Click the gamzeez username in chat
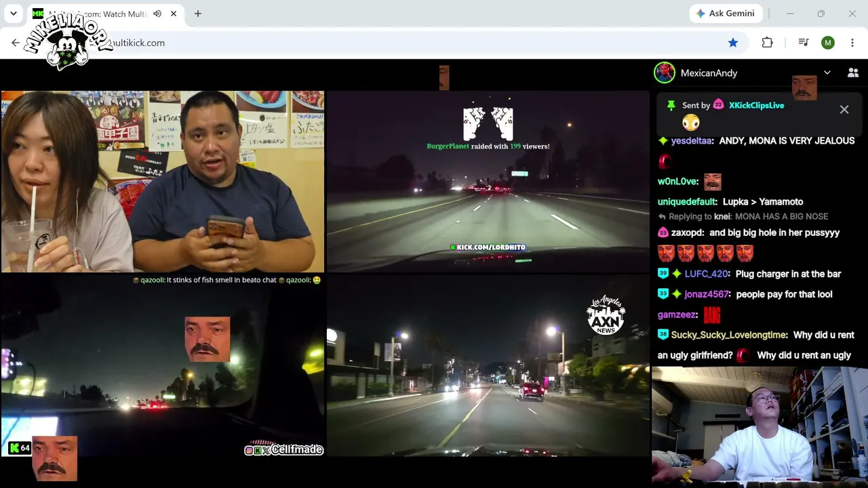This screenshot has width=868, height=488. coord(677,314)
